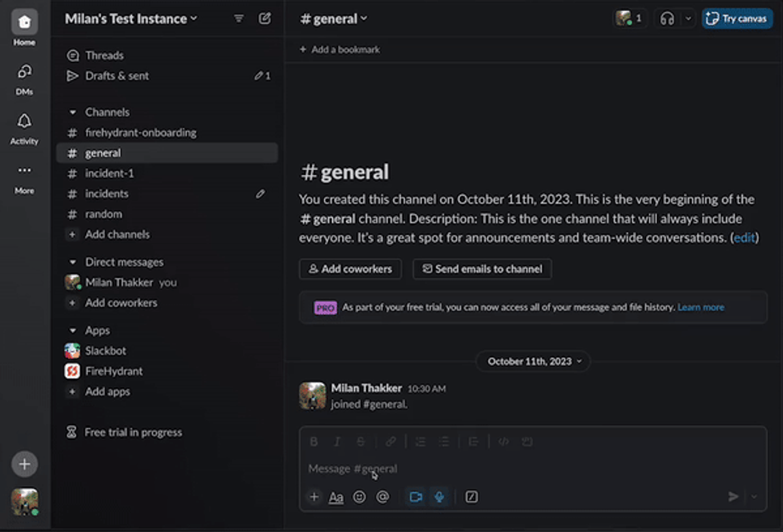Open the incidents channel
783x532 pixels.
(167, 193)
